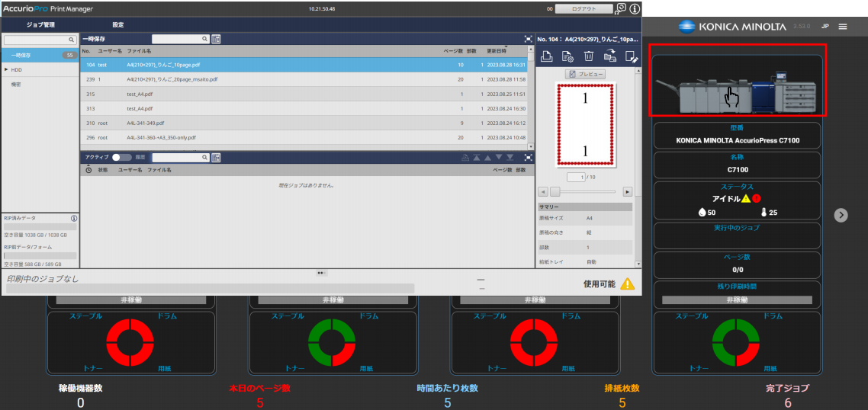Select job 313 test_A4.pdf
868x410 pixels.
coord(304,108)
